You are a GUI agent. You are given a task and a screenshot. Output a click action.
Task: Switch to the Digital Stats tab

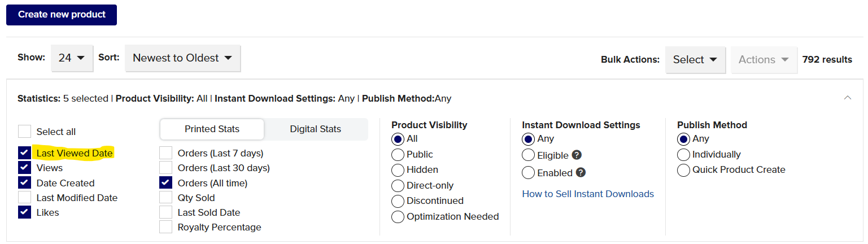pos(316,129)
